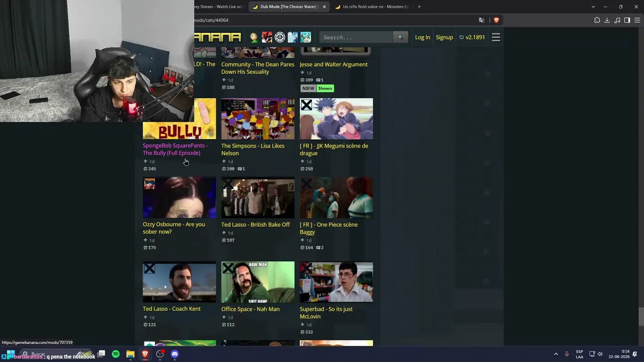
Task: Click the comment count on Lisa Likes Nelson
Action: 242,169
